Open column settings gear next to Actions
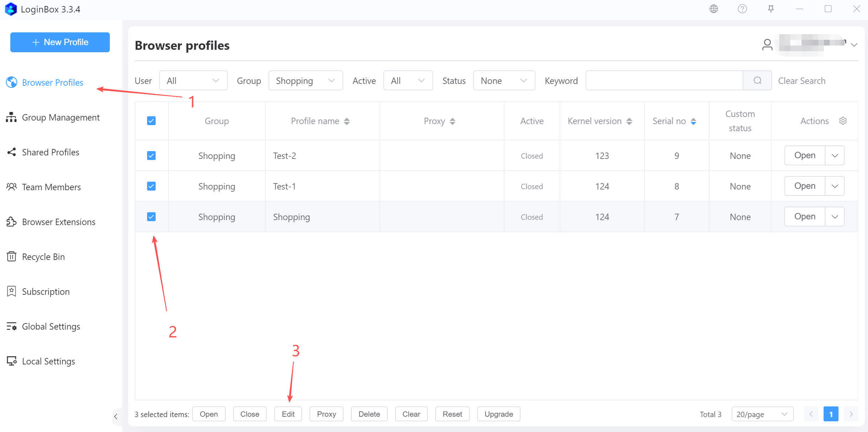 [x=843, y=121]
